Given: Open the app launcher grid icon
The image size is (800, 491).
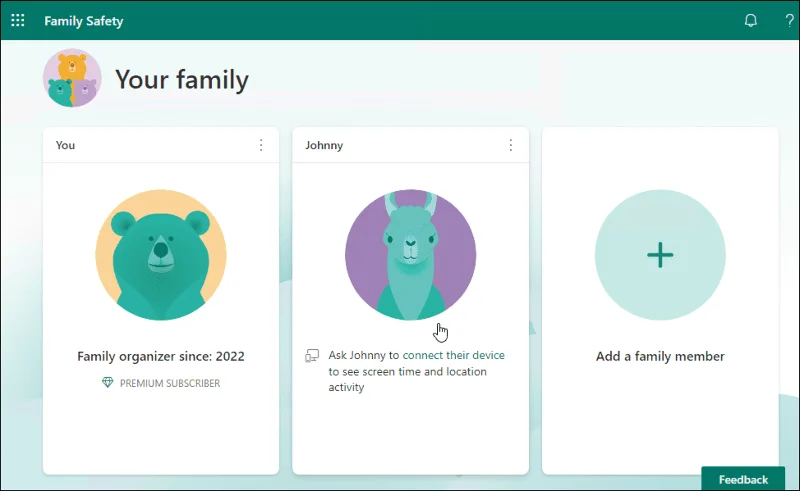Looking at the screenshot, I should tap(18, 20).
